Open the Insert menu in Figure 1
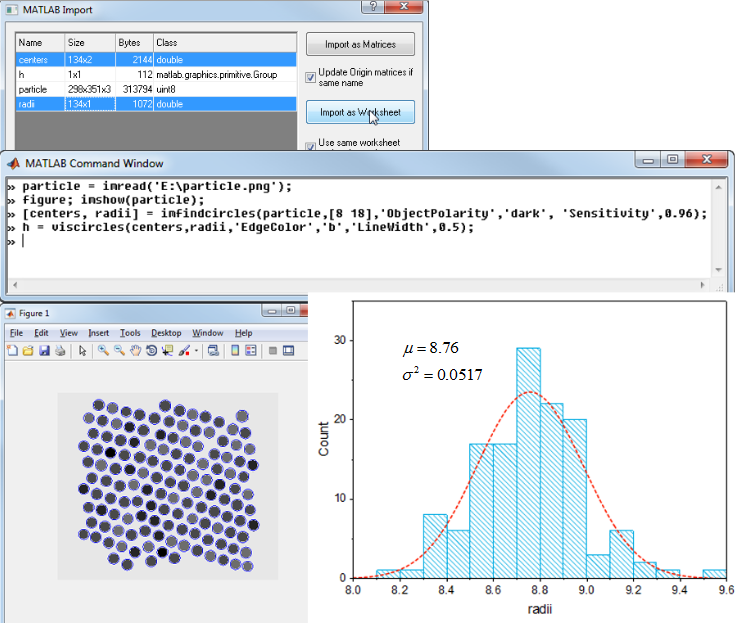This screenshot has width=753, height=623. click(x=98, y=333)
